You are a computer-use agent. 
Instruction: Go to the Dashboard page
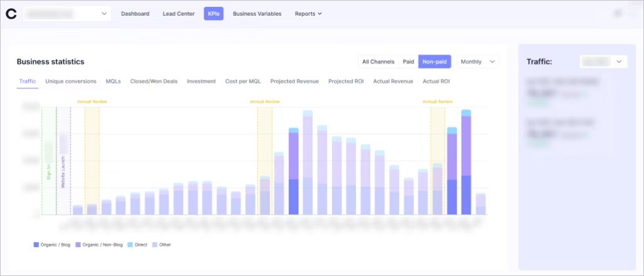tap(135, 14)
